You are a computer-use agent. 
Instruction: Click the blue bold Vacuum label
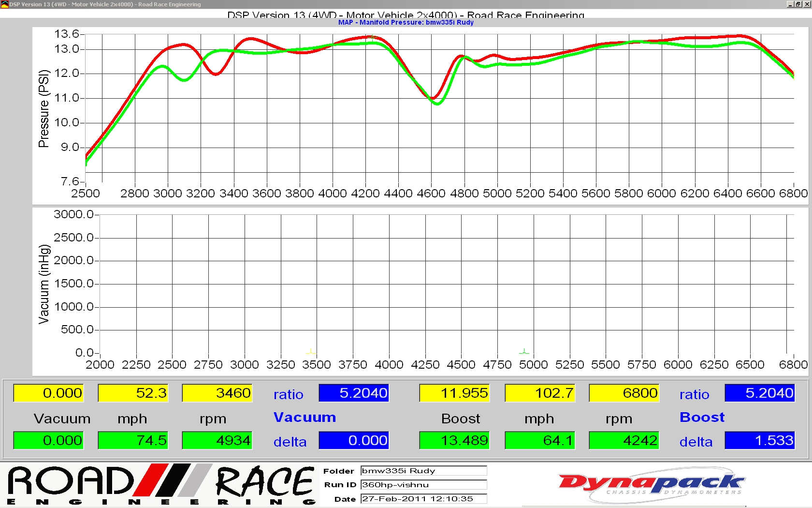point(304,418)
